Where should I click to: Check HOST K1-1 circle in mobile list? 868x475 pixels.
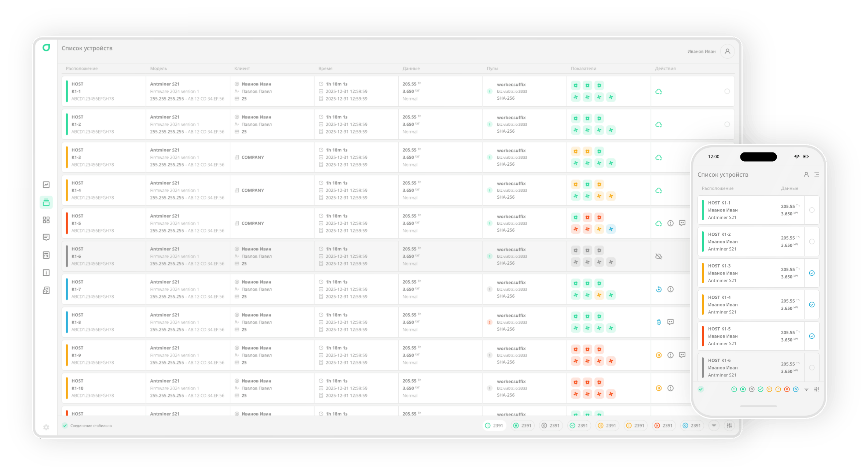(x=812, y=210)
